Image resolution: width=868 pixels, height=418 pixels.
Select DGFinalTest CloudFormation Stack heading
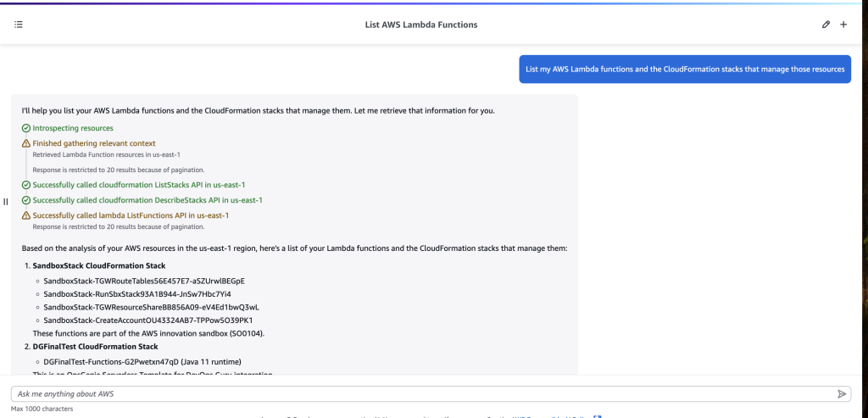click(x=95, y=347)
